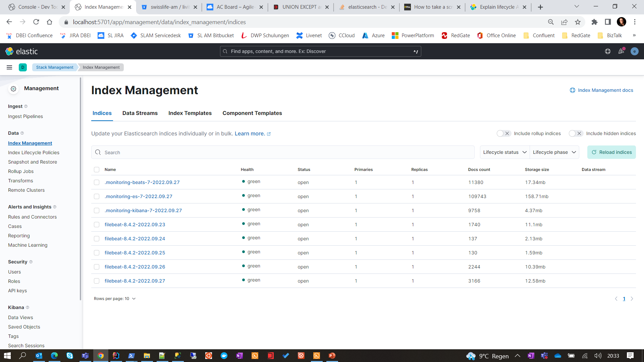Enable Include hidden indices switch
Screen dimensions: 644x362
(576, 133)
